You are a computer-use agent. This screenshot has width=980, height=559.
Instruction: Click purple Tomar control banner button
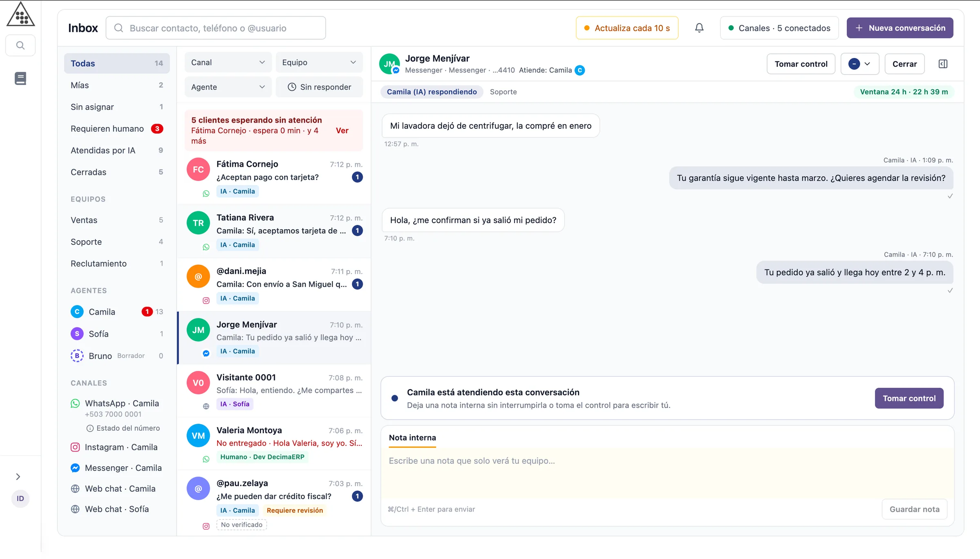[909, 398]
